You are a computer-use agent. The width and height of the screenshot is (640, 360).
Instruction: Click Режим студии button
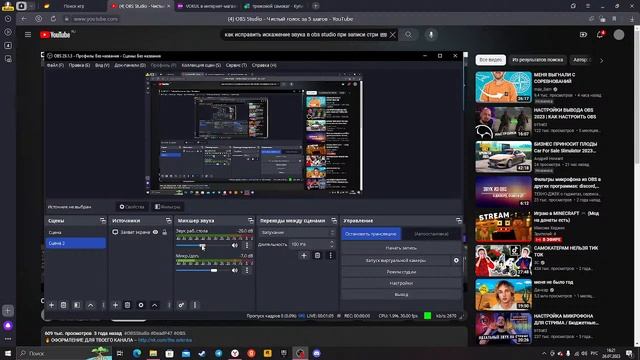pos(401,272)
